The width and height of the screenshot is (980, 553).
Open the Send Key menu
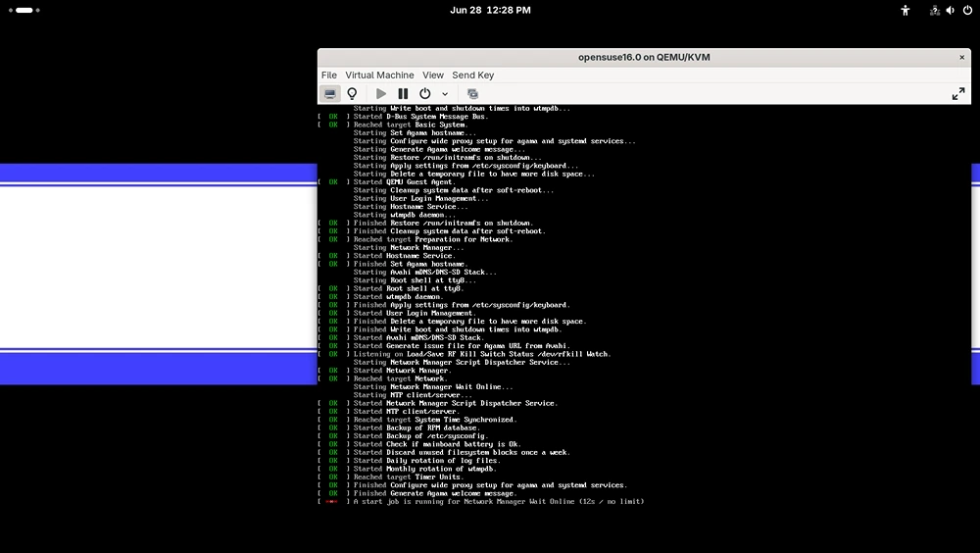[473, 75]
